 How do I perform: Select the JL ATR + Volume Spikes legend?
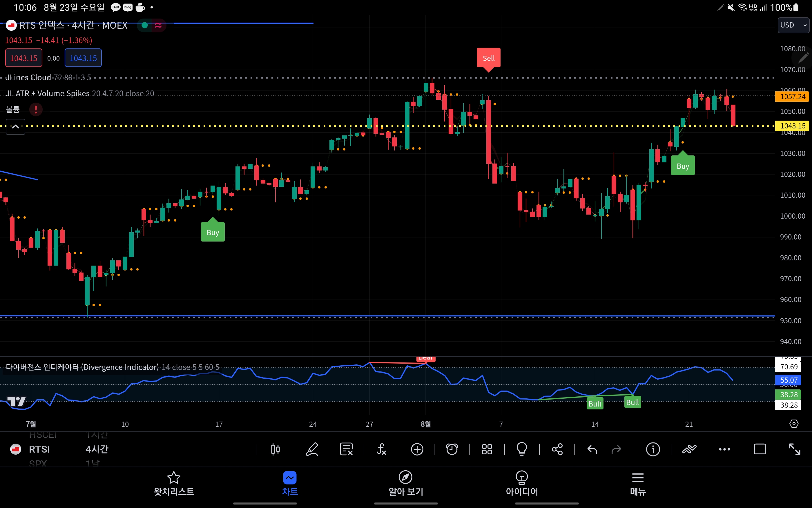(80, 93)
